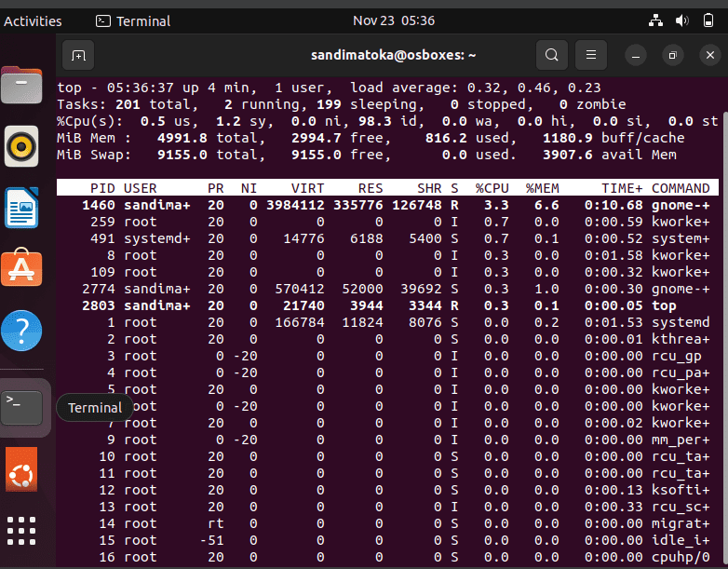The width and height of the screenshot is (728, 569).
Task: Open Files from the dock
Action: coord(21,86)
